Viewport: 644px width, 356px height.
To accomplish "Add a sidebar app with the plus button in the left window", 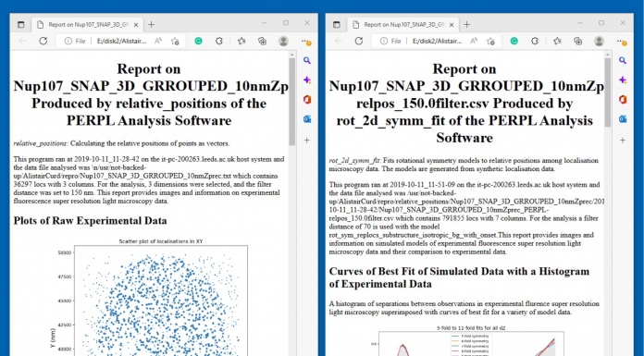I will point(307,140).
